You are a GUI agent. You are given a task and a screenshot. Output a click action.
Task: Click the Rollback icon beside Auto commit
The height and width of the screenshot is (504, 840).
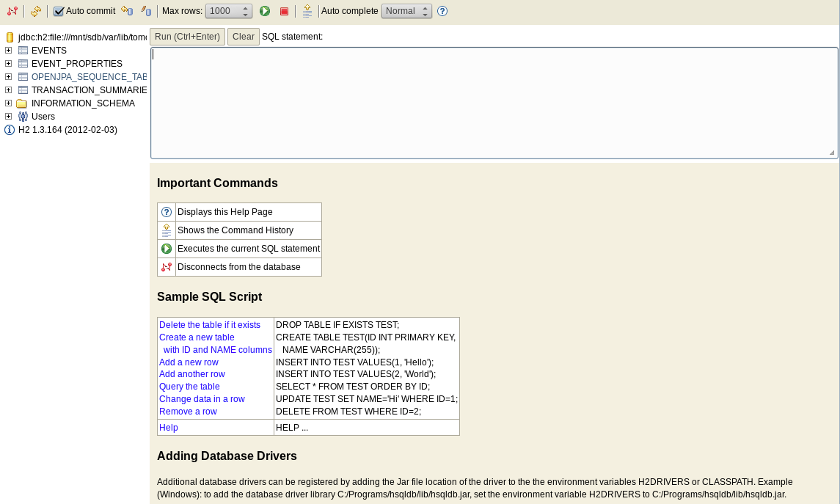tap(127, 11)
